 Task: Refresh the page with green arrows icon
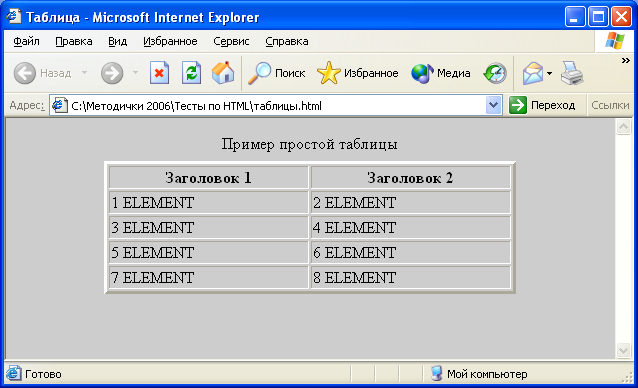click(x=191, y=73)
